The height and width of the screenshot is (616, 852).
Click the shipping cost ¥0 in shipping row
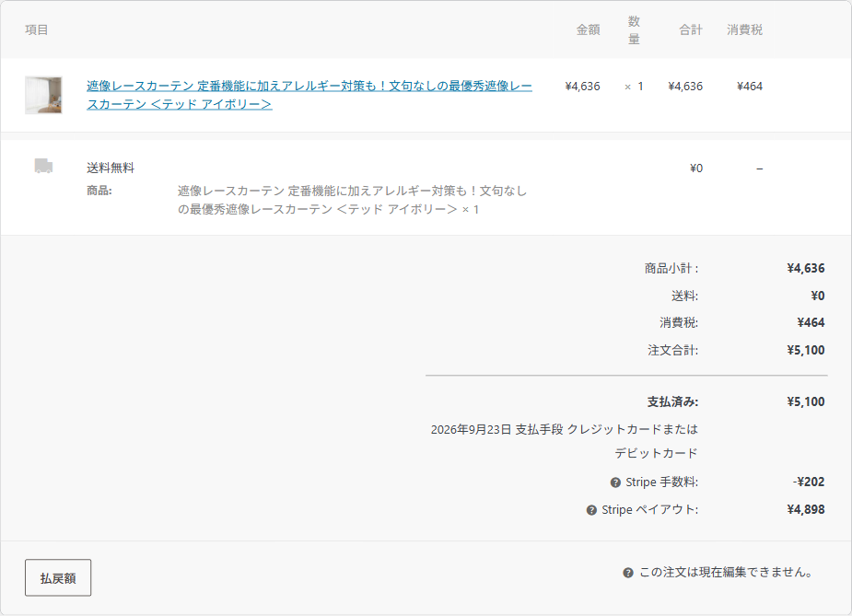pyautogui.click(x=696, y=169)
